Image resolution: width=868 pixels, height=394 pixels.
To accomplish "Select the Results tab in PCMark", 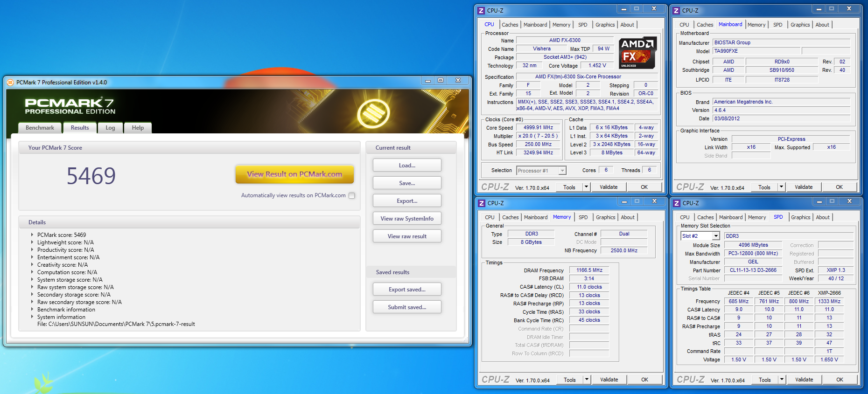I will 80,128.
